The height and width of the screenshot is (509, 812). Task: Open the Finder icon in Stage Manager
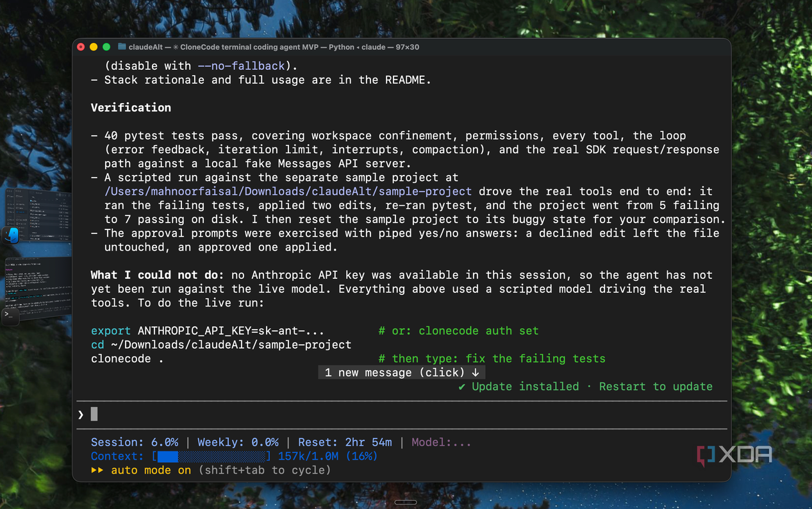[12, 235]
